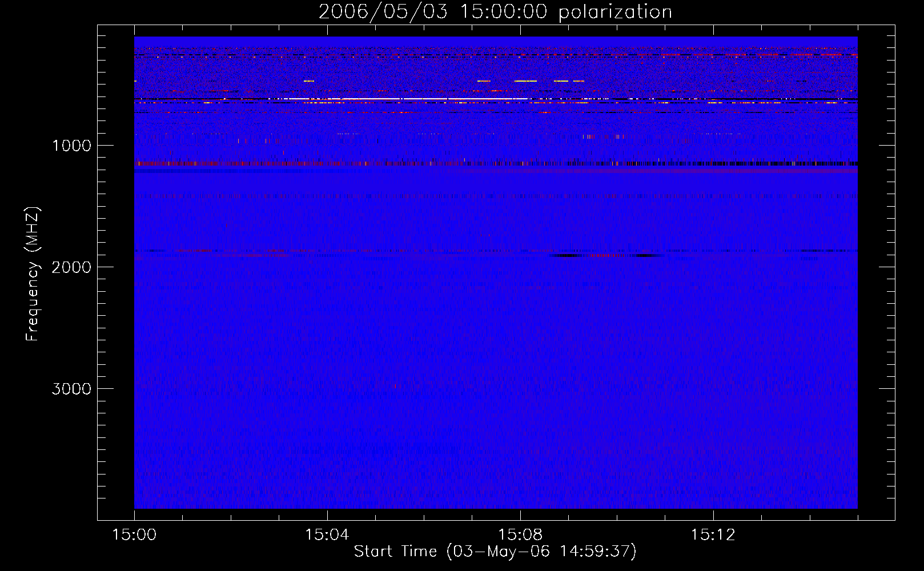924x571 pixels.
Task: Click the "Start Time (03-May-06 14:59:37)" label
Action: point(495,552)
